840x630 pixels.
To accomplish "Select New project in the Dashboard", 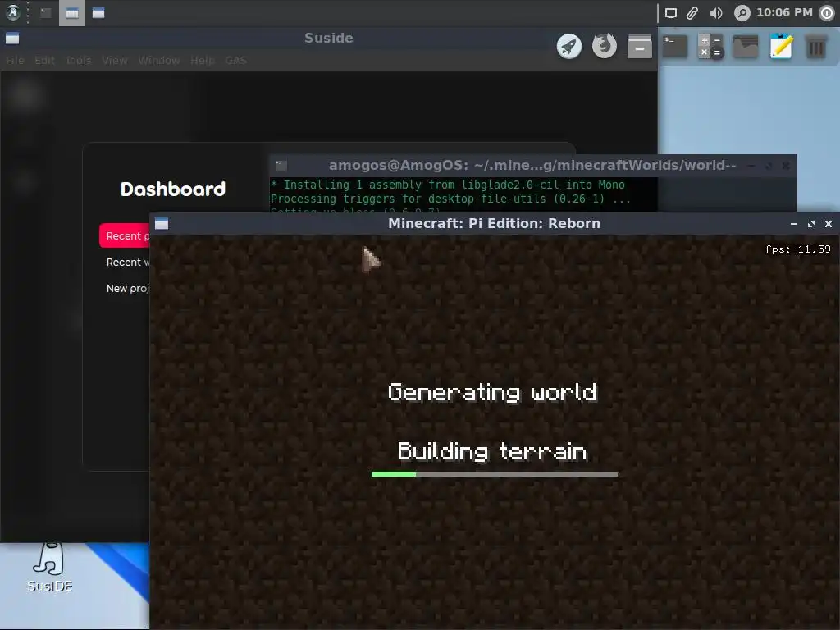I will tap(127, 288).
